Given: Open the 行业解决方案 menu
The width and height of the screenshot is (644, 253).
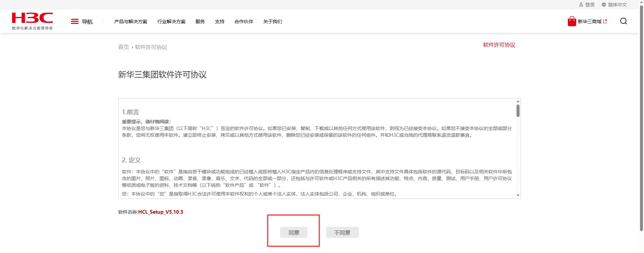Looking at the screenshot, I should [171, 22].
